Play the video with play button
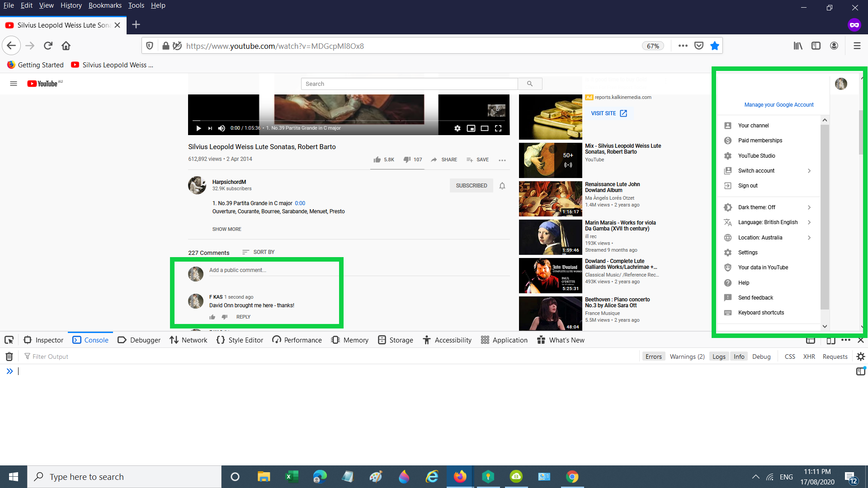The height and width of the screenshot is (488, 868). (x=198, y=128)
